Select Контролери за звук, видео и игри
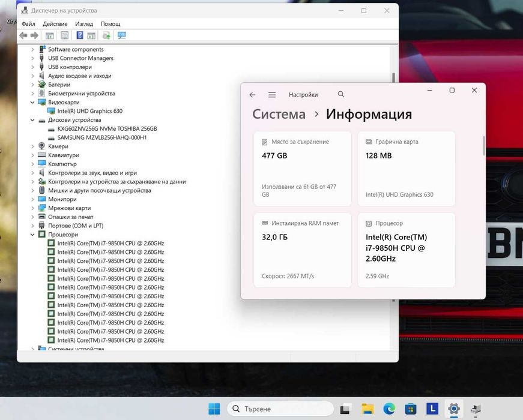 coord(92,173)
